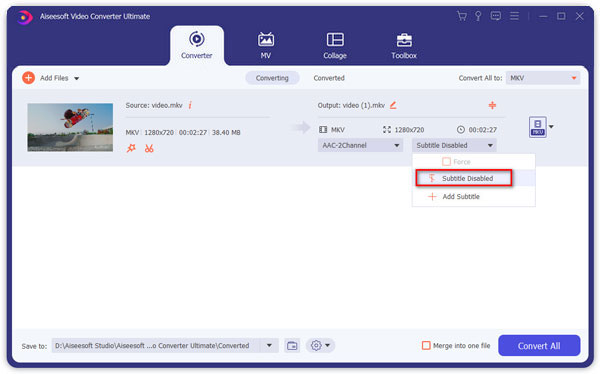The width and height of the screenshot is (600, 374).
Task: Switch to the Toolbox tab
Action: pyautogui.click(x=404, y=46)
